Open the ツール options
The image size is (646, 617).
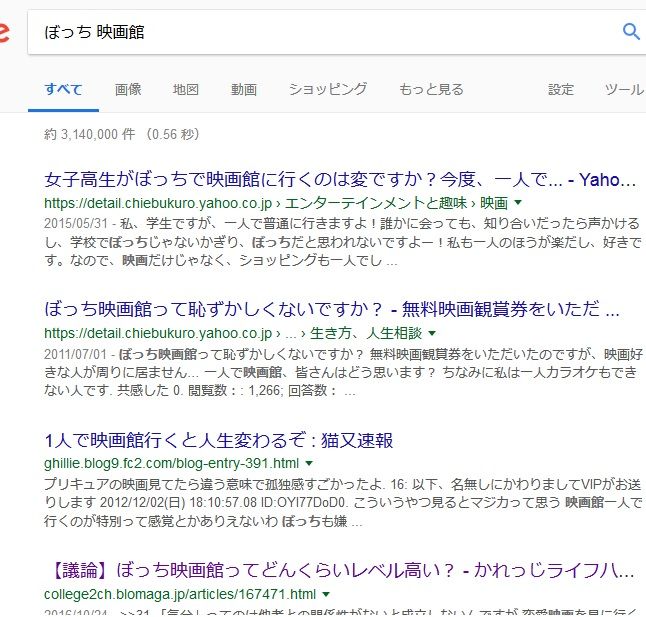[x=624, y=89]
